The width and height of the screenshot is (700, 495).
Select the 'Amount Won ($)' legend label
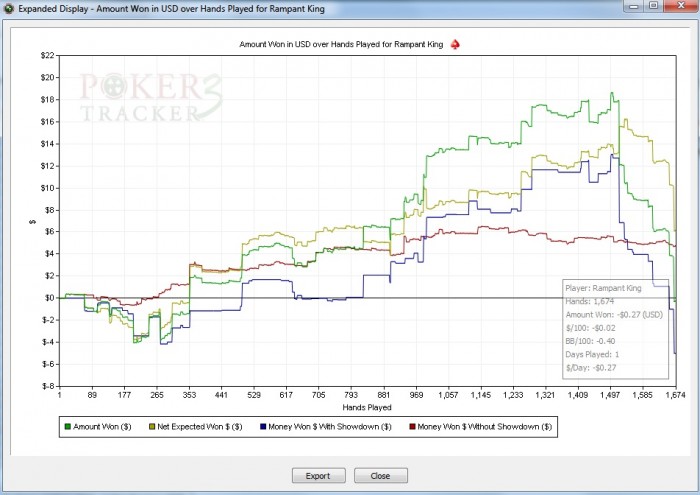[102, 427]
